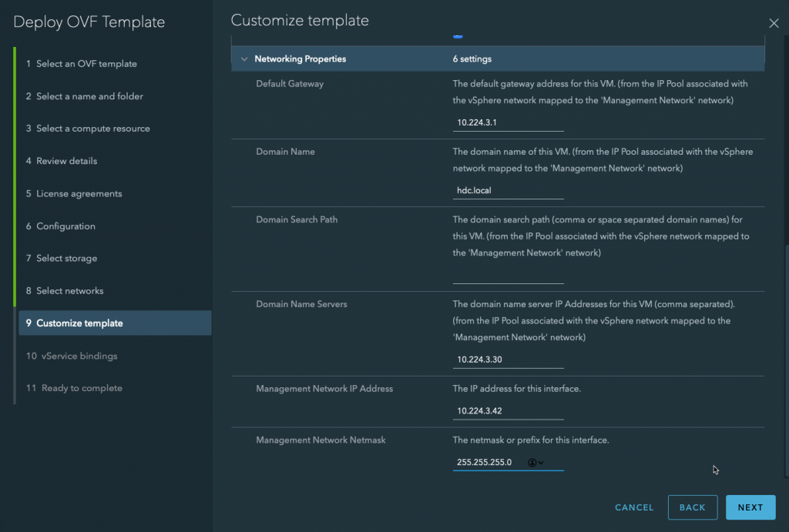Click the Domain Search Path label
Screen dimensions: 789x532
pyautogui.click(x=297, y=219)
